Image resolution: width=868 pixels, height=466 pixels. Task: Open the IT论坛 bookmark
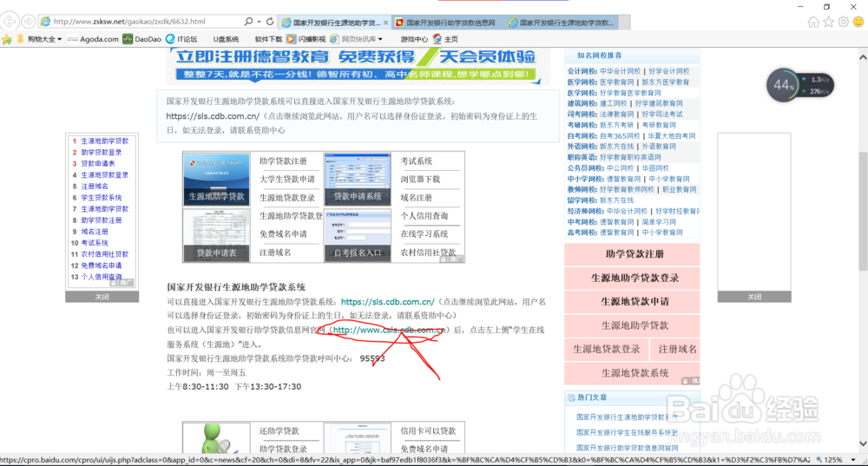[181, 39]
